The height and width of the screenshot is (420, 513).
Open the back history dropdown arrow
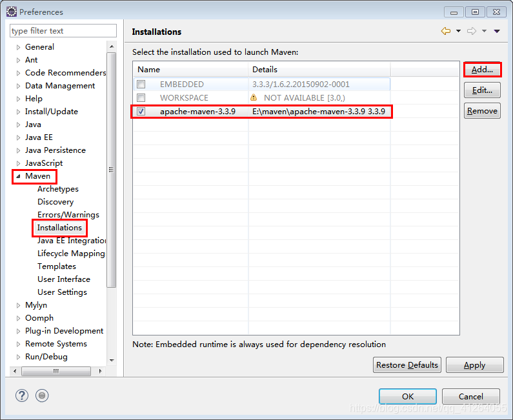tap(458, 31)
